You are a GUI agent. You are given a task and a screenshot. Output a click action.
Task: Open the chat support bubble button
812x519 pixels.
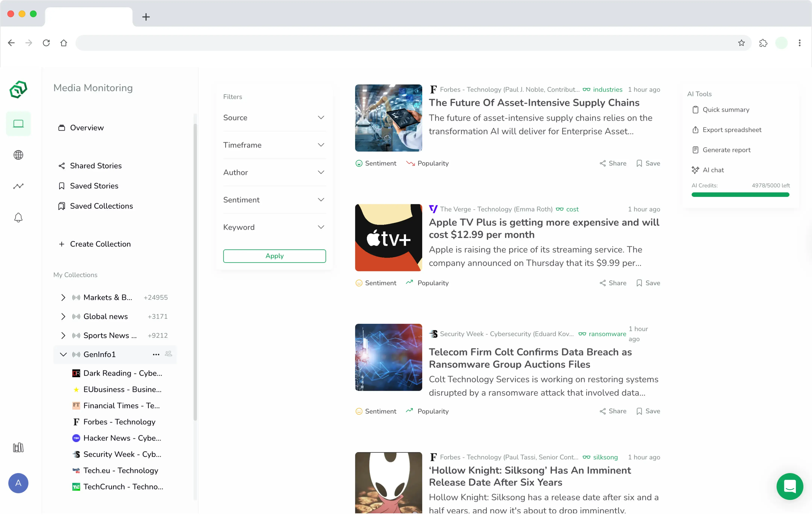[x=790, y=486]
